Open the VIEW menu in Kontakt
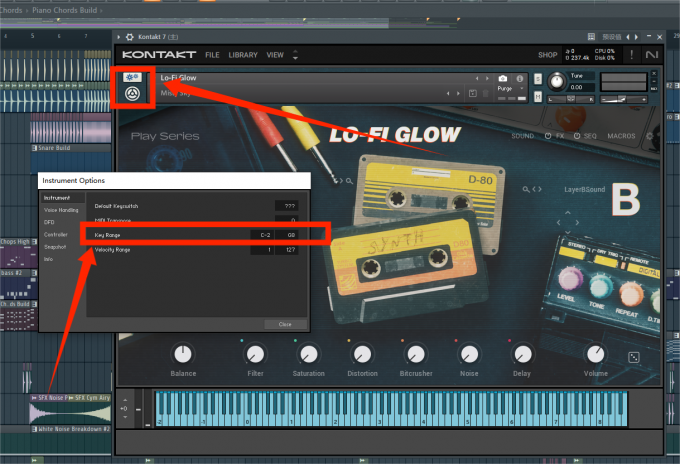The width and height of the screenshot is (680, 464). click(275, 55)
